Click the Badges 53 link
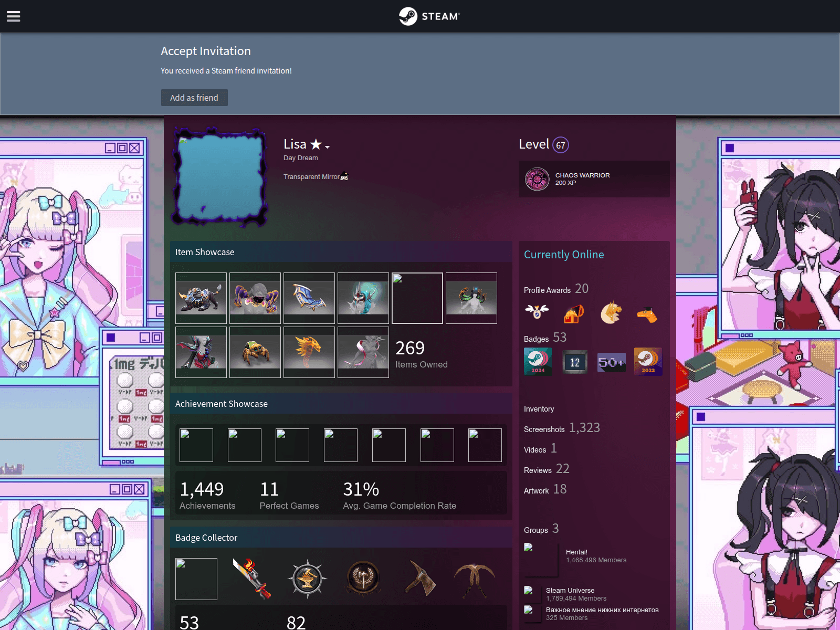The height and width of the screenshot is (630, 840). pyautogui.click(x=545, y=338)
